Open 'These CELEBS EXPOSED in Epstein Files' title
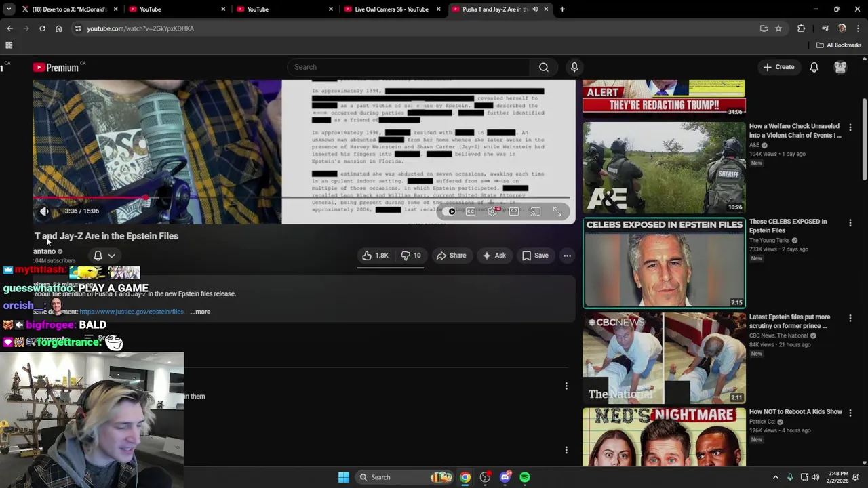This screenshot has height=488, width=868. click(788, 226)
